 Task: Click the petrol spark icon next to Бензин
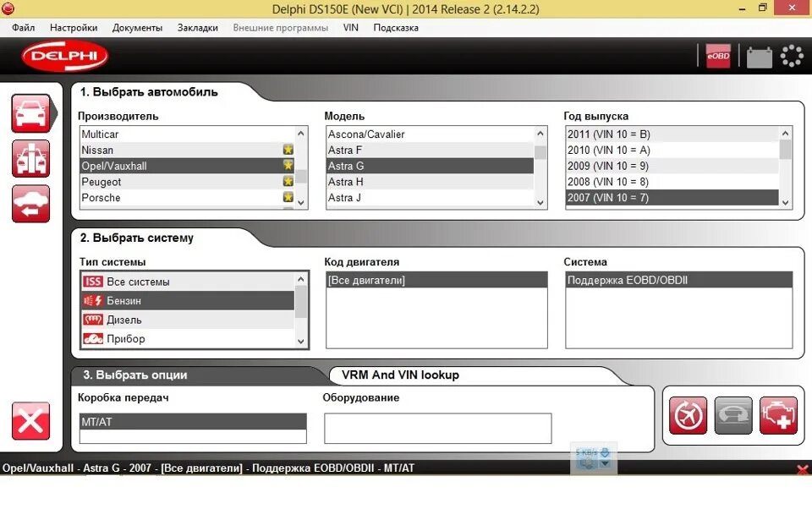tap(93, 301)
